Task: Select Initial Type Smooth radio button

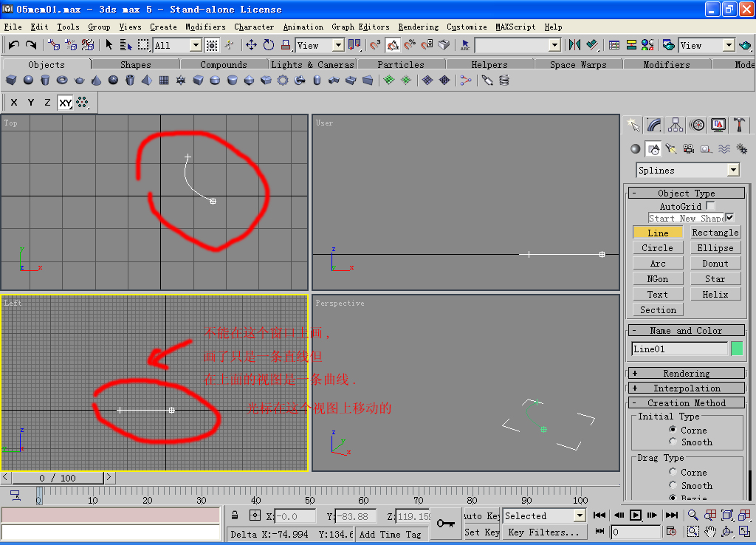Action: [673, 442]
